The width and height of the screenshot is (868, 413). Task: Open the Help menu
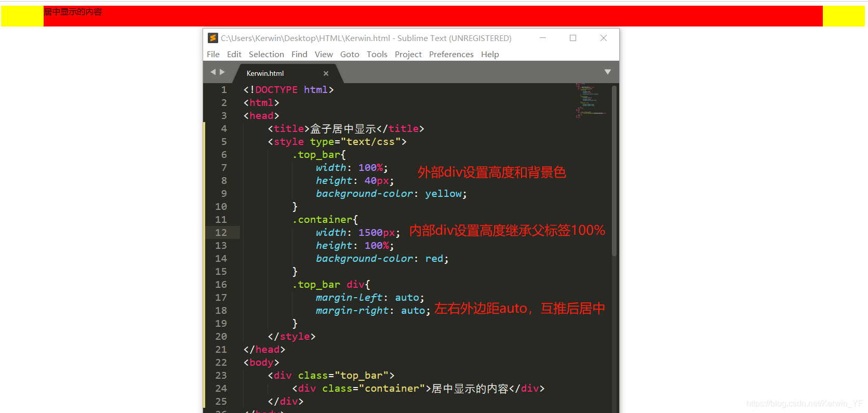[x=490, y=54]
